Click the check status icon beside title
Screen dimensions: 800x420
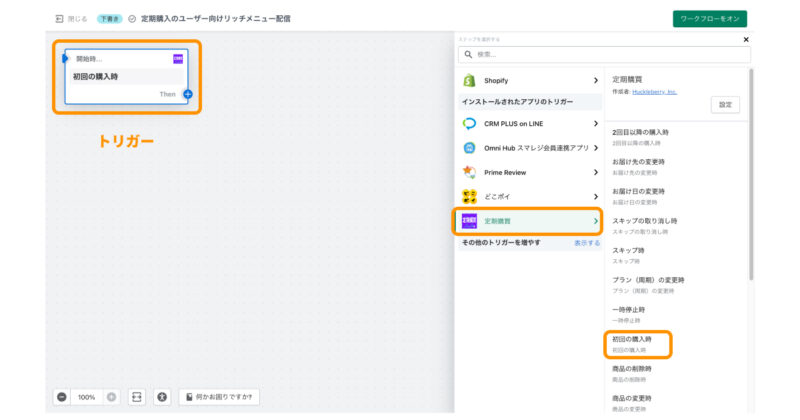(x=132, y=19)
